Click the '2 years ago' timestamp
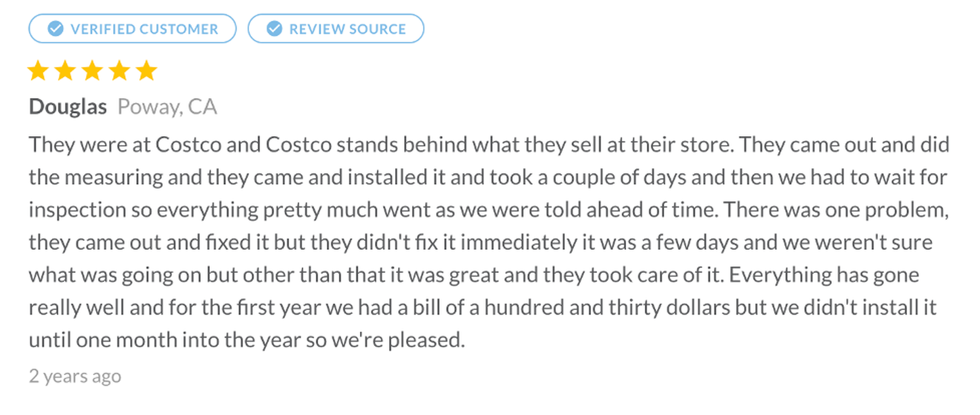This screenshot has width=980, height=415. 75,376
